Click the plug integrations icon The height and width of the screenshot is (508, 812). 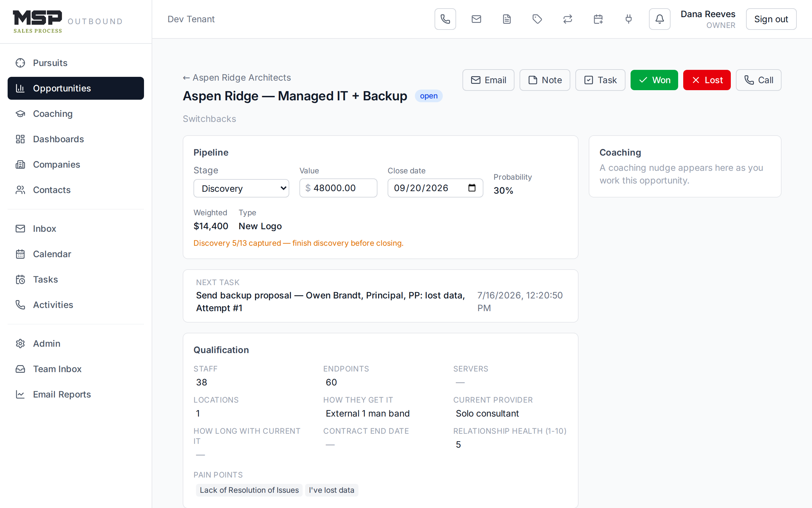pos(628,19)
